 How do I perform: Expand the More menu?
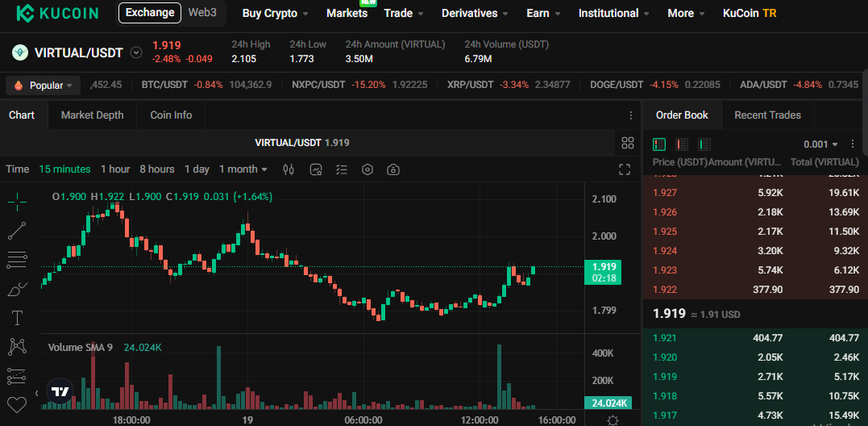pyautogui.click(x=687, y=13)
